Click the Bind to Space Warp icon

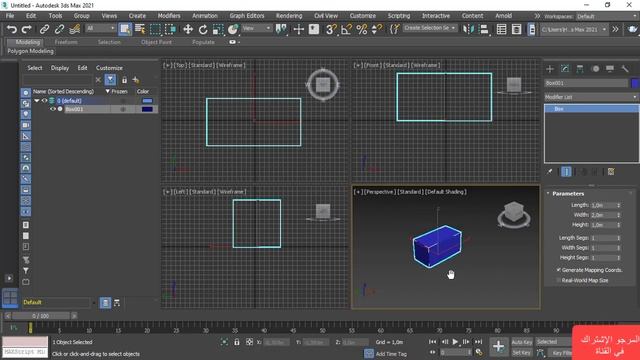(x=74, y=29)
